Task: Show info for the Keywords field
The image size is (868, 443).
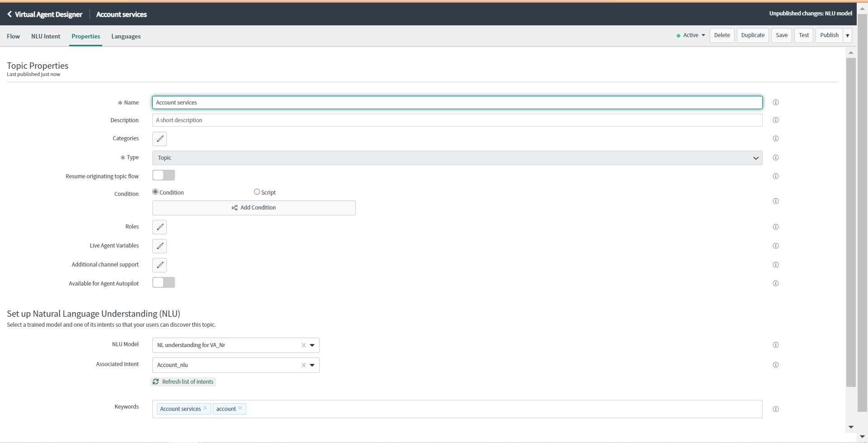Action: pyautogui.click(x=775, y=409)
